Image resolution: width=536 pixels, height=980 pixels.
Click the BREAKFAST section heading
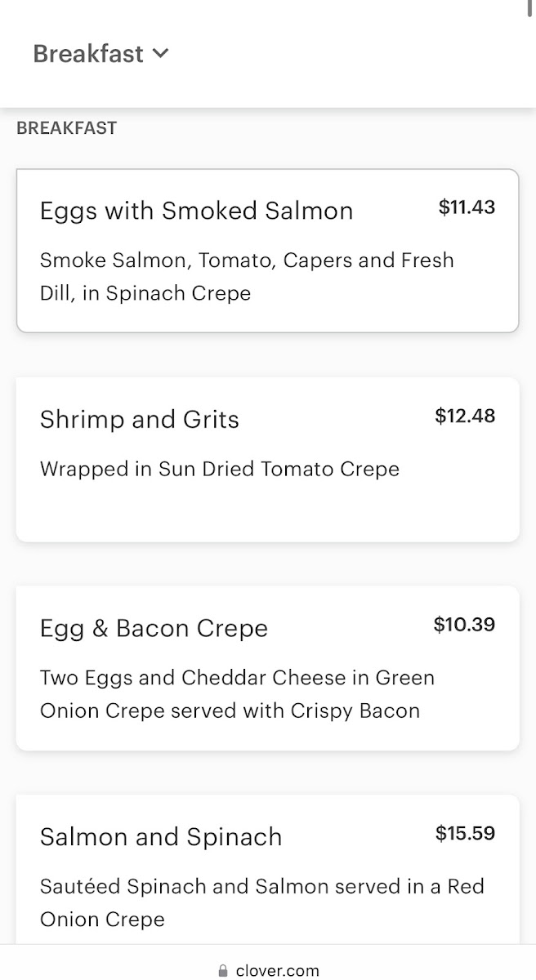[x=66, y=128]
